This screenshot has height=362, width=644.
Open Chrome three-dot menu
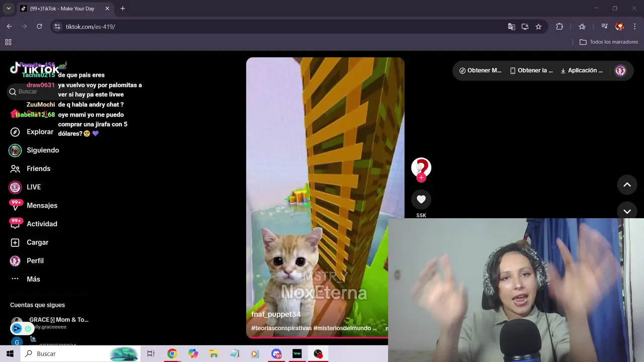pos(634,27)
